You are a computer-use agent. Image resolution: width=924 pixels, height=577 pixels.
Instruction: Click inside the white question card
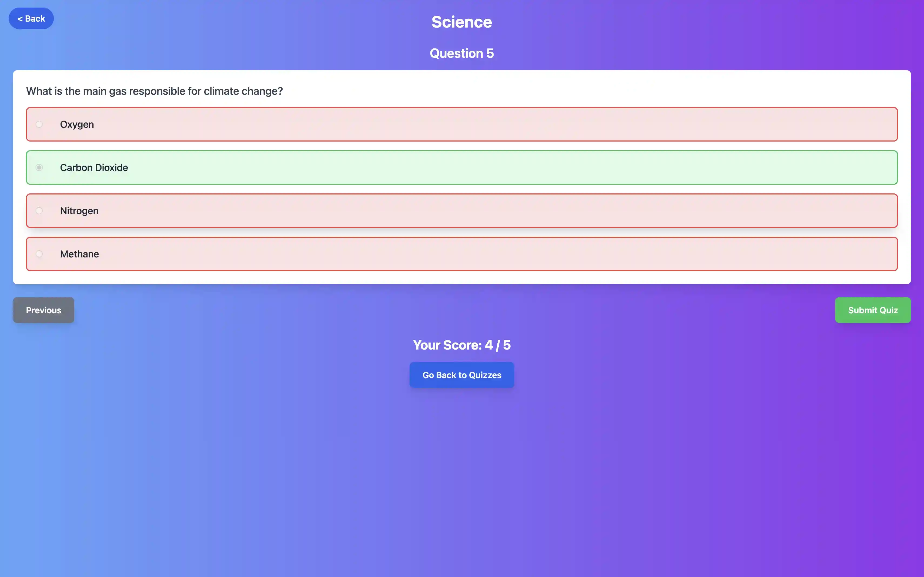pyautogui.click(x=461, y=176)
